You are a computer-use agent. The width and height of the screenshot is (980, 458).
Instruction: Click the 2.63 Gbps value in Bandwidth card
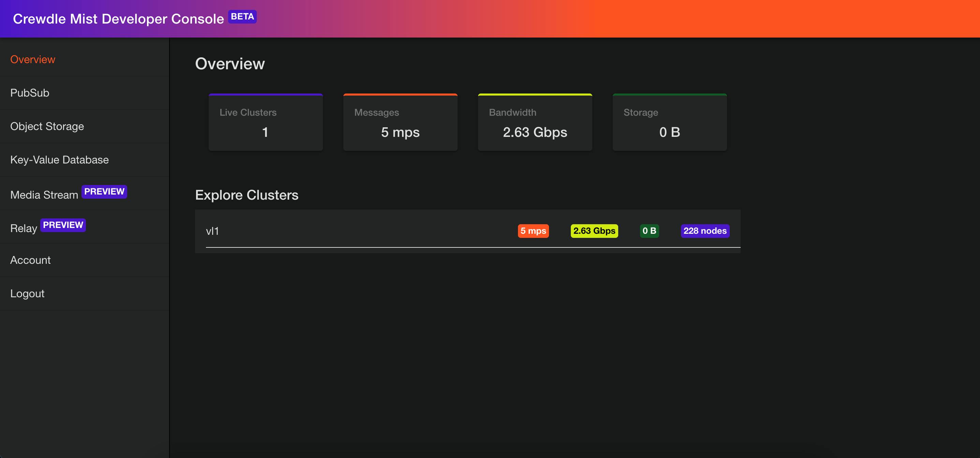(x=535, y=132)
